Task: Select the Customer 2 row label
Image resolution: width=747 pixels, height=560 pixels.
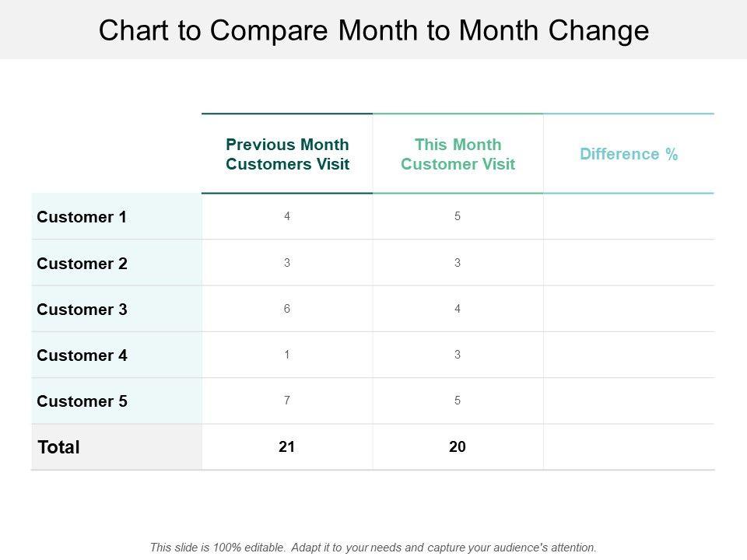Action: coord(82,263)
